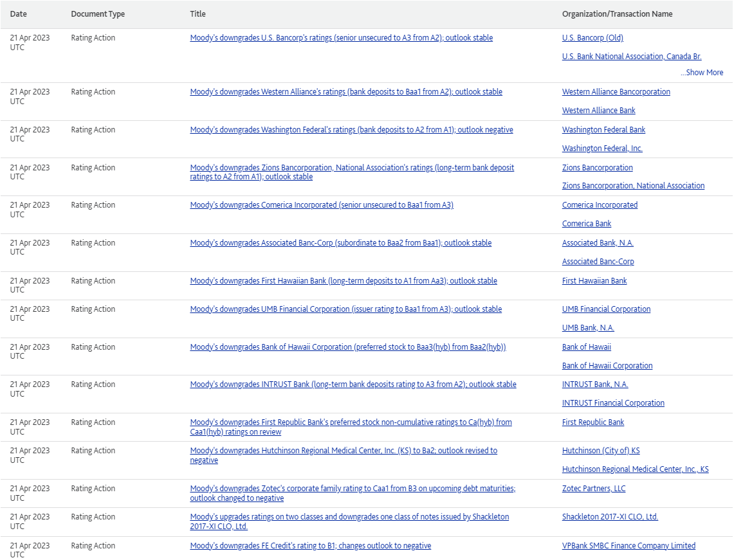Open UMB Financial Corporation downgrade title
Image resolution: width=743 pixels, height=560 pixels.
click(346, 309)
